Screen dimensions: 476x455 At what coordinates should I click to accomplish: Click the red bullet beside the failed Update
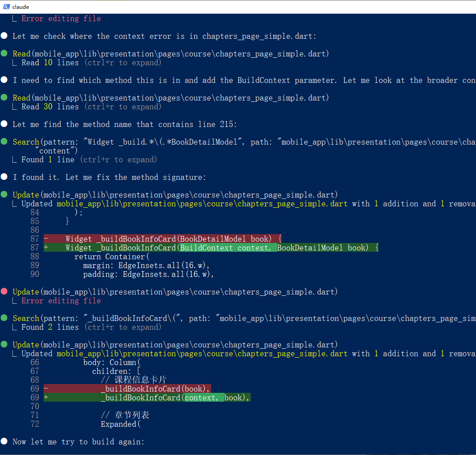[4, 291]
